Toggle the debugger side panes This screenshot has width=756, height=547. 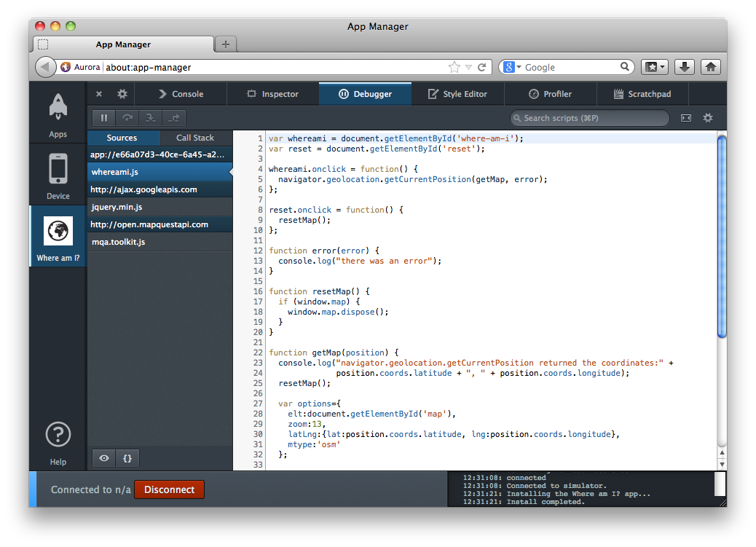[686, 118]
